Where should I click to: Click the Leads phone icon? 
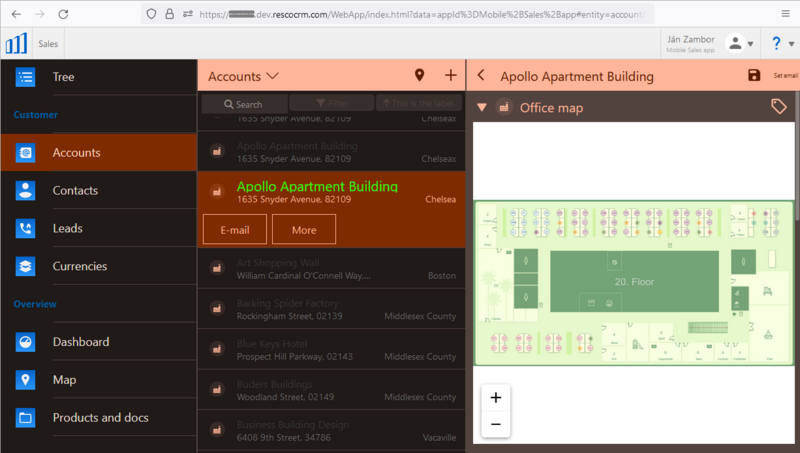click(25, 228)
